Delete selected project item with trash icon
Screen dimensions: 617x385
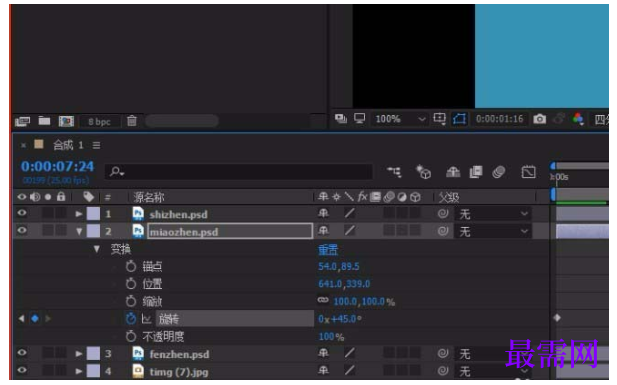(132, 121)
